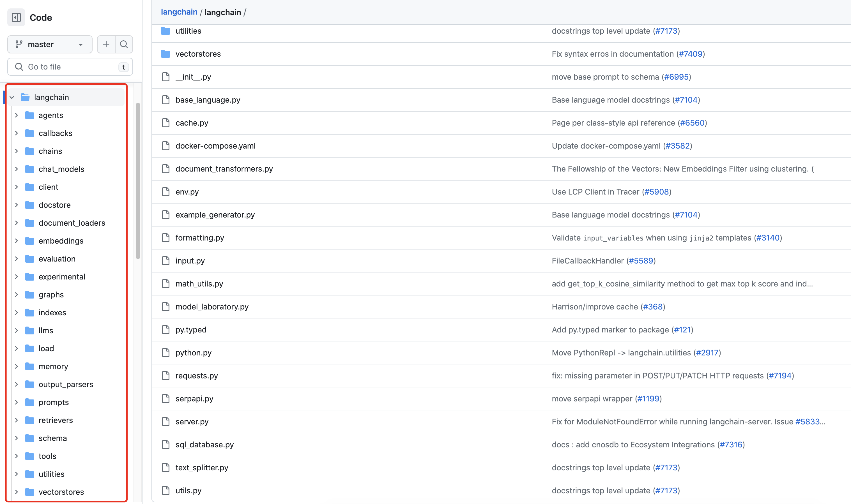
Task: Click the git branch icon on master button
Action: pos(19,44)
